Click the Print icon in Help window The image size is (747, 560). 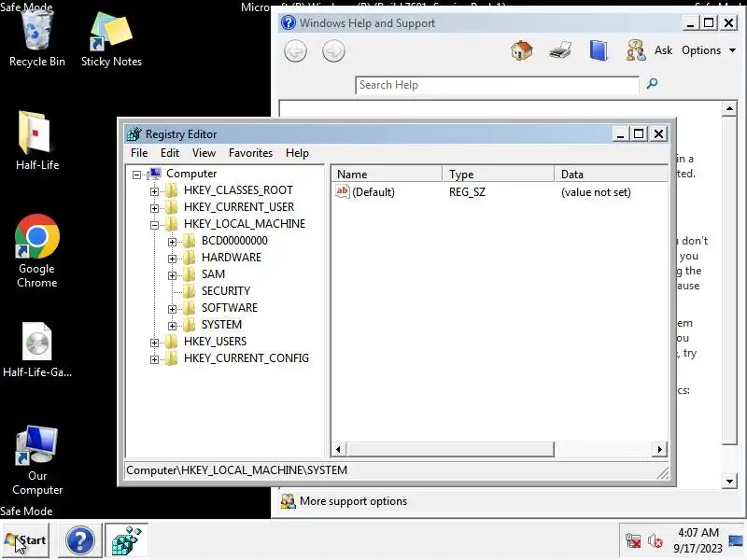[560, 50]
